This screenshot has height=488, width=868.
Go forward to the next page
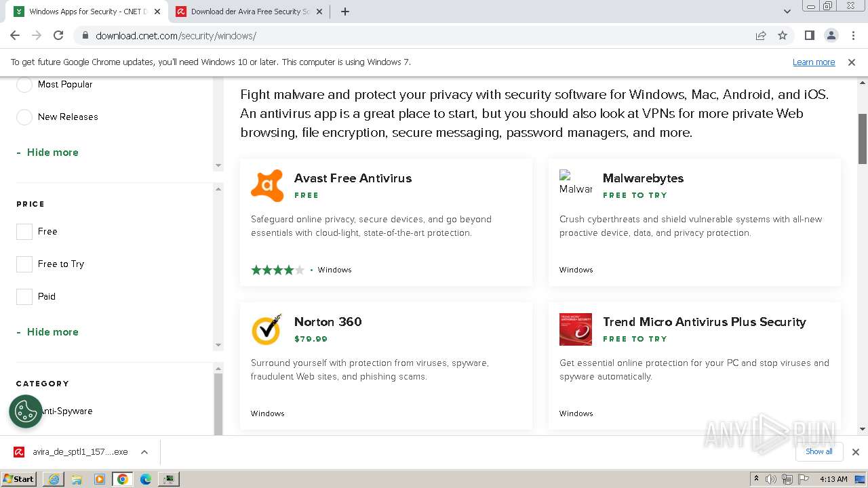[37, 35]
